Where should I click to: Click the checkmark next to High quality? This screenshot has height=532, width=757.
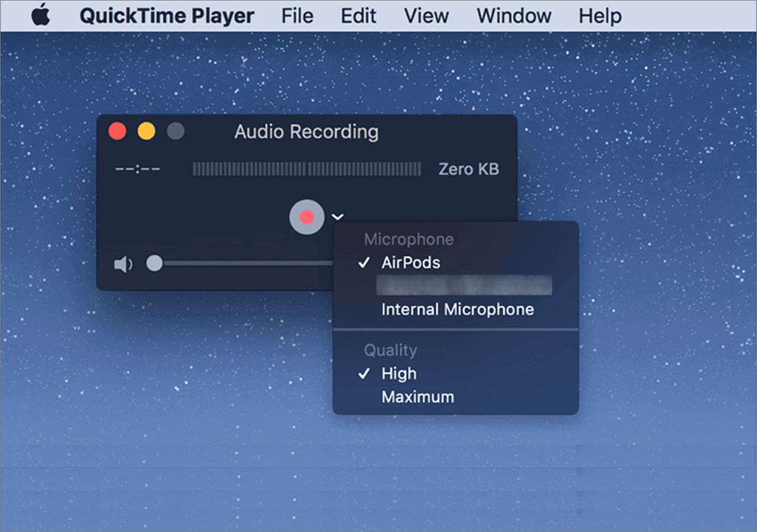pos(364,374)
